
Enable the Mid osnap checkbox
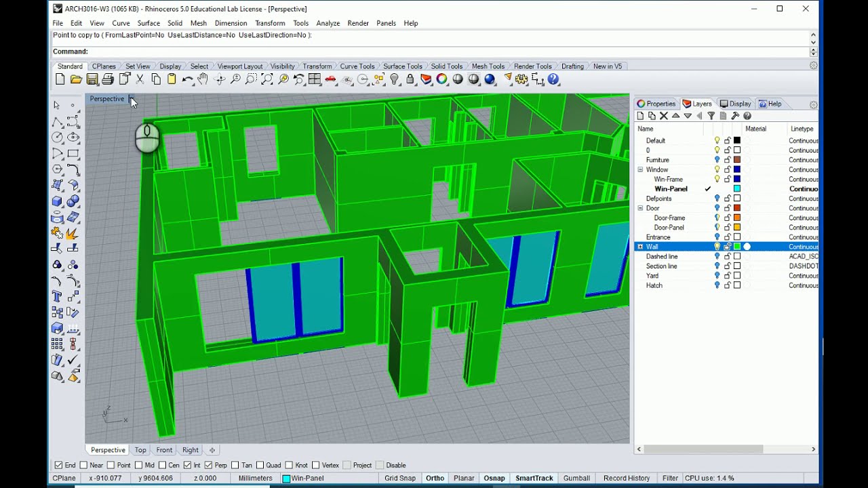click(139, 465)
